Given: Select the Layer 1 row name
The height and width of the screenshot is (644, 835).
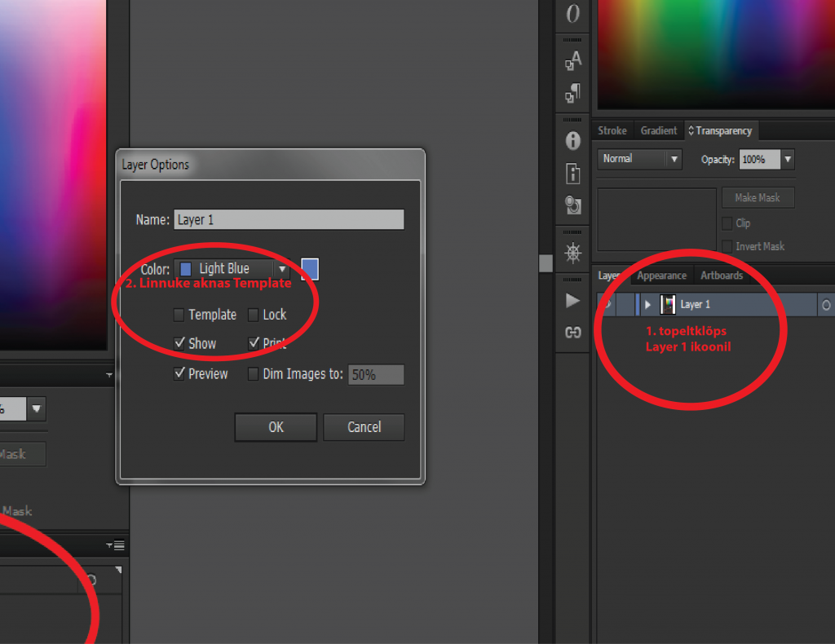Looking at the screenshot, I should (695, 304).
